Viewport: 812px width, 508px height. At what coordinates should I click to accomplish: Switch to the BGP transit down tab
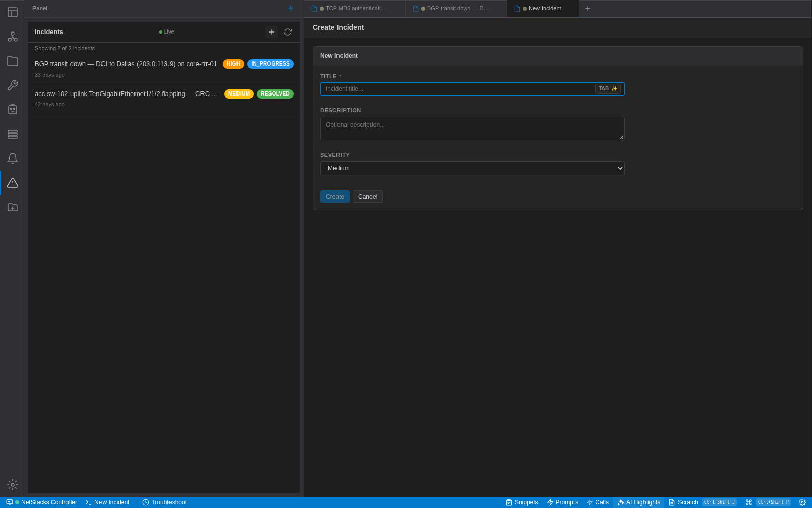[x=456, y=9]
